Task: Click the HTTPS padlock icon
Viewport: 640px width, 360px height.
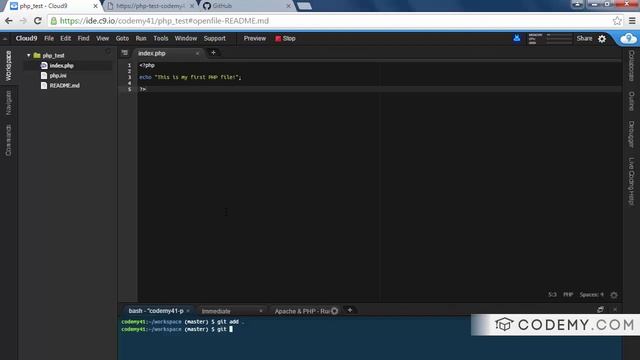Action: click(x=54, y=21)
